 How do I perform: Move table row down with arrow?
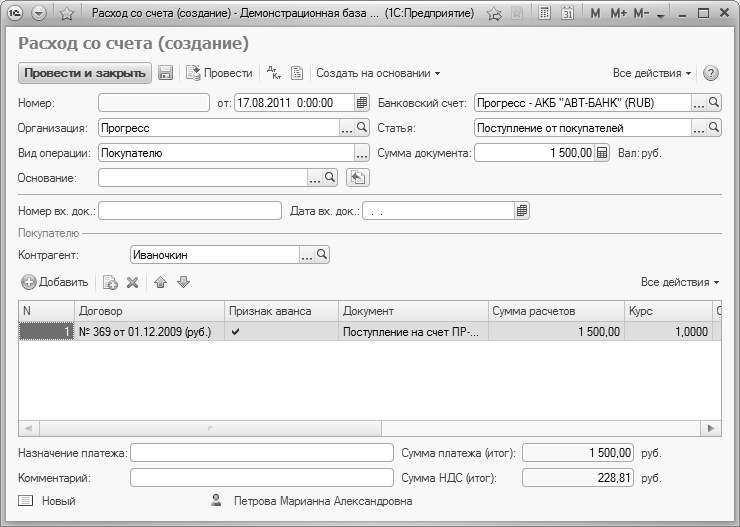[x=183, y=283]
